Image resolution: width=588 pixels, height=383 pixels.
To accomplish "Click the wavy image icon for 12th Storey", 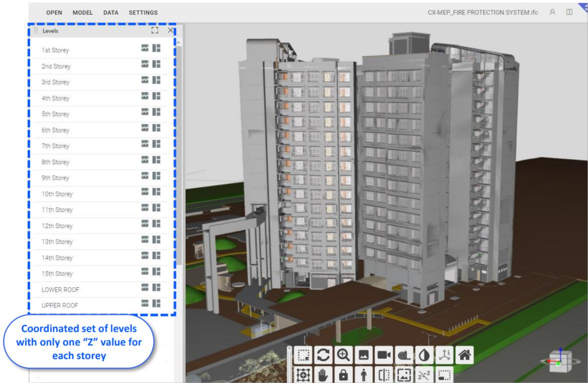I will pos(145,224).
